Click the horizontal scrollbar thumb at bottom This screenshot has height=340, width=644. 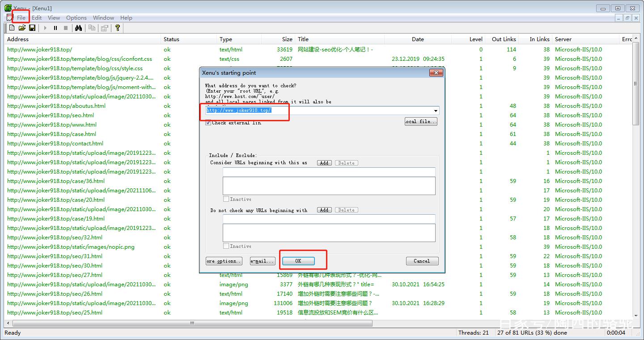click(x=192, y=323)
